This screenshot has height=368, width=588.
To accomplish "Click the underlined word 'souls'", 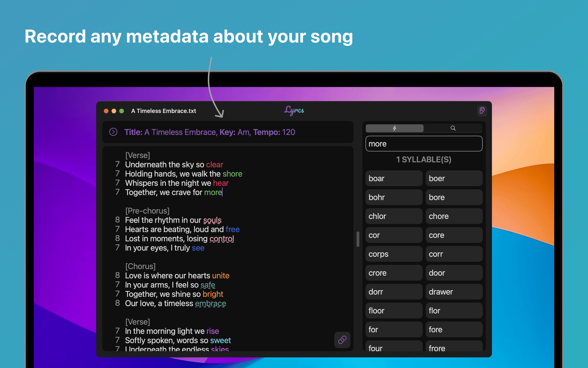I will (x=212, y=220).
